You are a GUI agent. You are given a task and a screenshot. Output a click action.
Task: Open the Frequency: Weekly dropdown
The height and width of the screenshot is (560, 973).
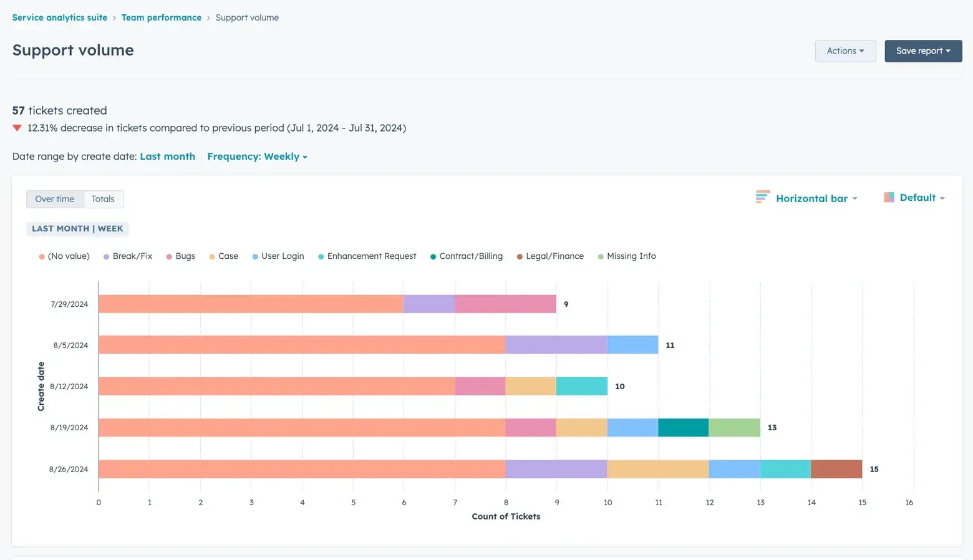click(257, 156)
